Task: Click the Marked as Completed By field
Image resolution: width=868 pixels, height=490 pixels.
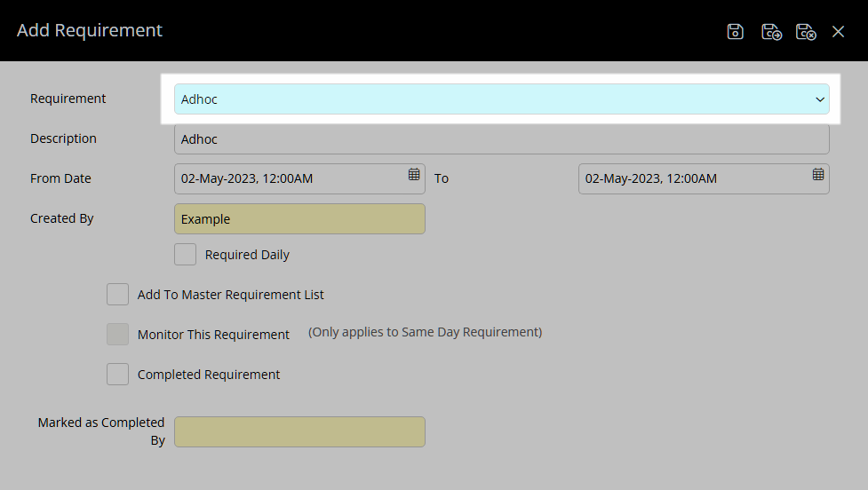Action: pos(299,432)
